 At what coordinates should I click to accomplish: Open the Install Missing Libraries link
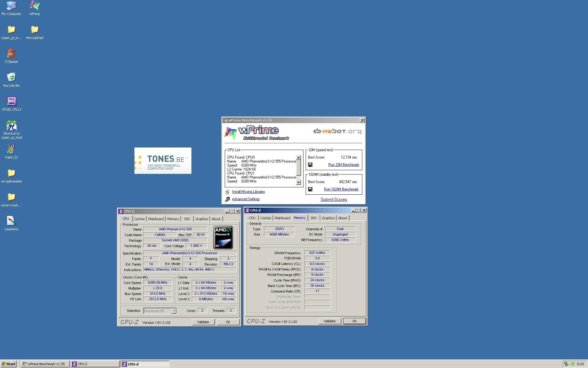tap(248, 192)
